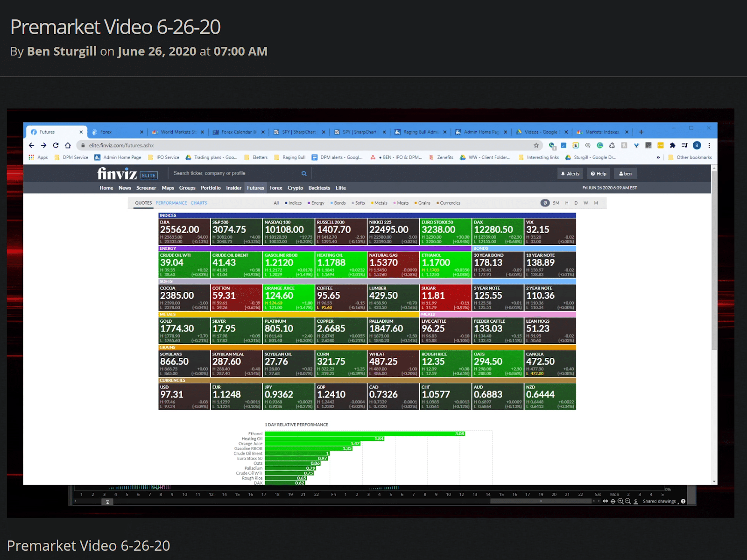Click the finviz search ticker field
The image size is (747, 560).
pos(236,173)
